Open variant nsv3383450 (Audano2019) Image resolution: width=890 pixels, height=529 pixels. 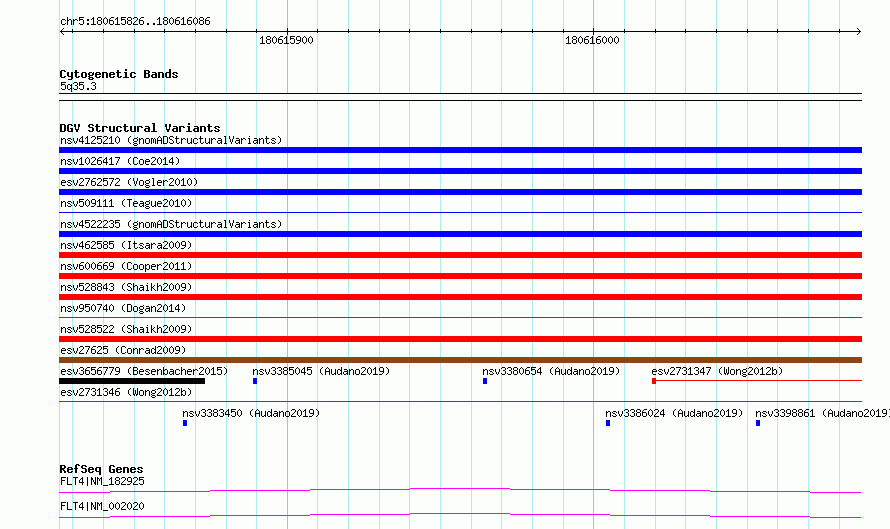click(251, 413)
